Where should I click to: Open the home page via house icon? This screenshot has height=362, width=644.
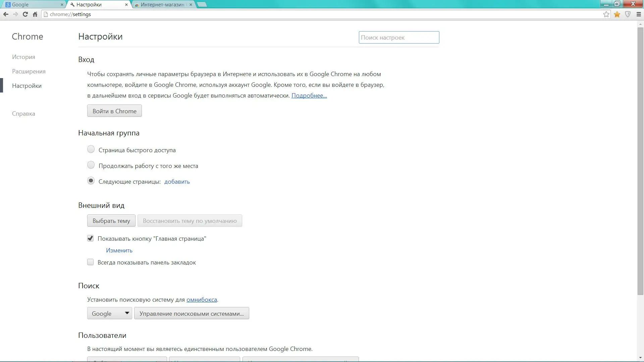35,14
